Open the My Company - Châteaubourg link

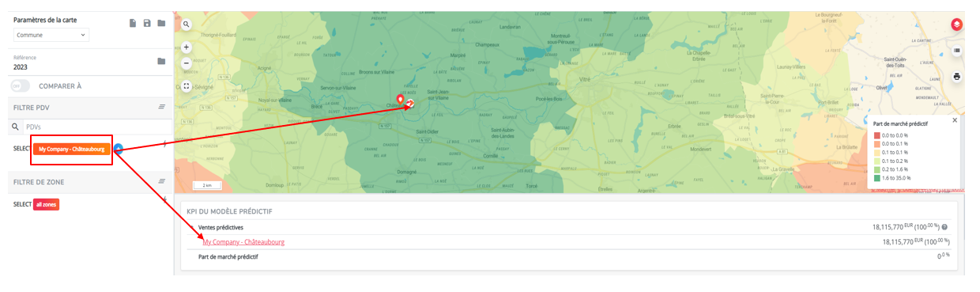click(x=243, y=242)
